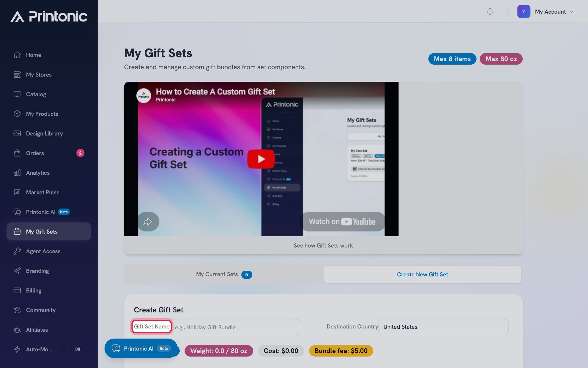Click the My Products box icon
Screen dimensions: 588x368
(17, 114)
